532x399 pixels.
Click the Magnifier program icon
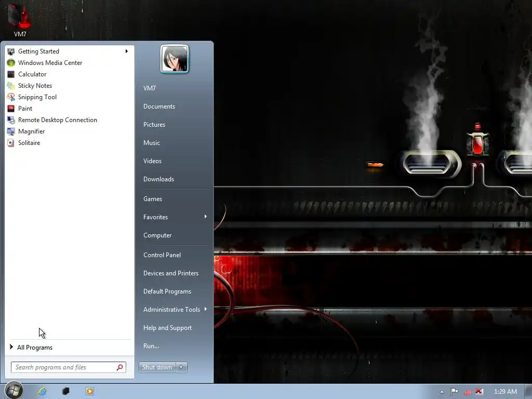click(11, 131)
